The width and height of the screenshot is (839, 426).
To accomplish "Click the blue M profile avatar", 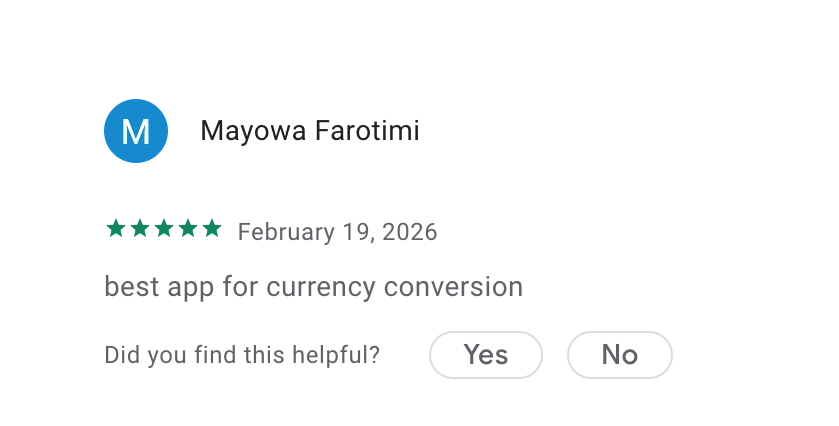I will pyautogui.click(x=136, y=131).
